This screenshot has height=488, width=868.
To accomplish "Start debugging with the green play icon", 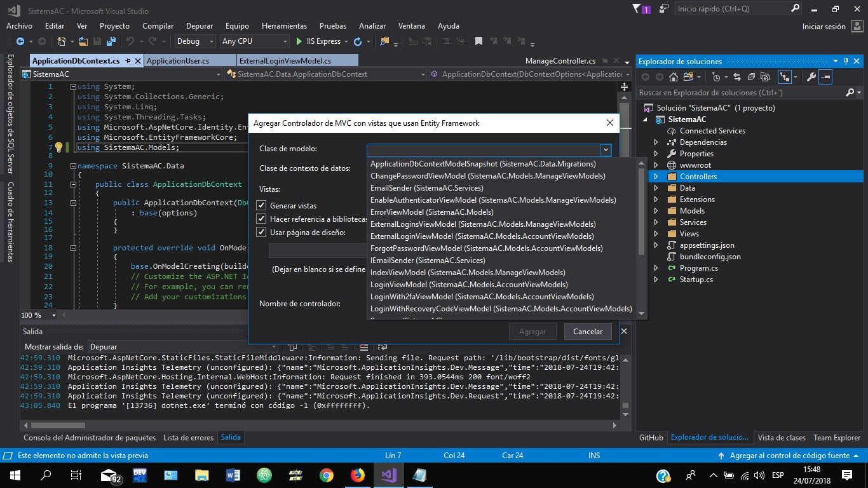I will pyautogui.click(x=299, y=41).
